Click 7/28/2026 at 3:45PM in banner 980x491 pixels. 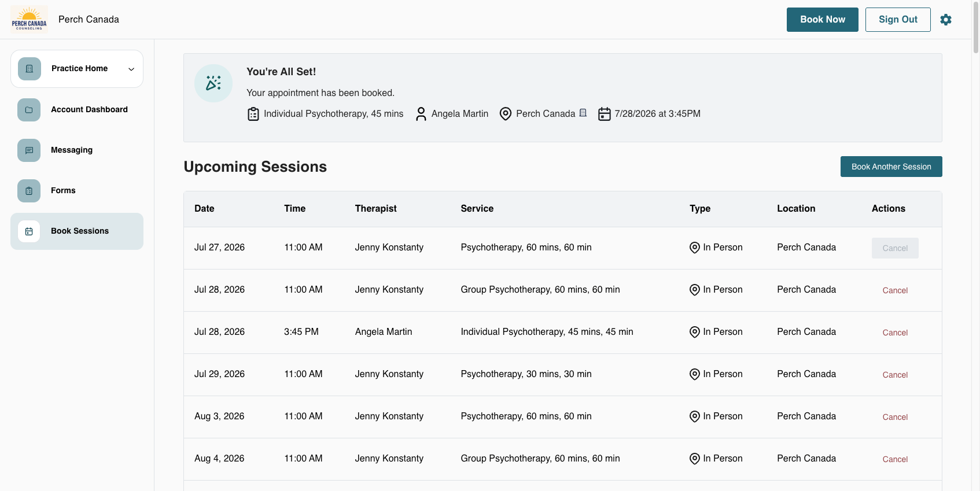coord(658,114)
